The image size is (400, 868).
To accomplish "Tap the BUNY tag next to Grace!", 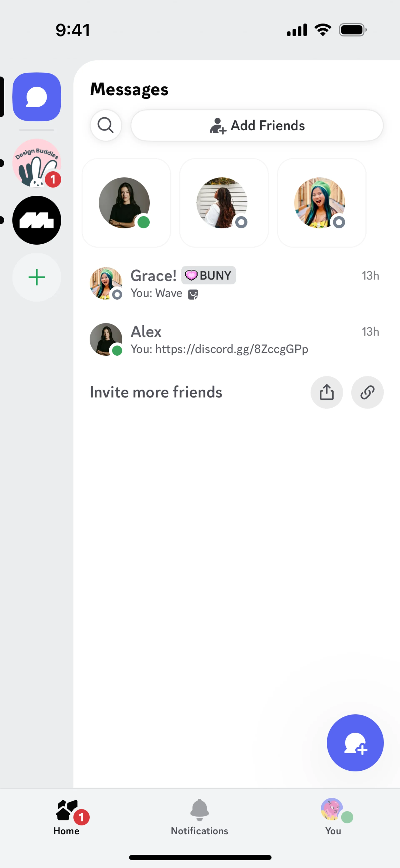I will [x=208, y=275].
